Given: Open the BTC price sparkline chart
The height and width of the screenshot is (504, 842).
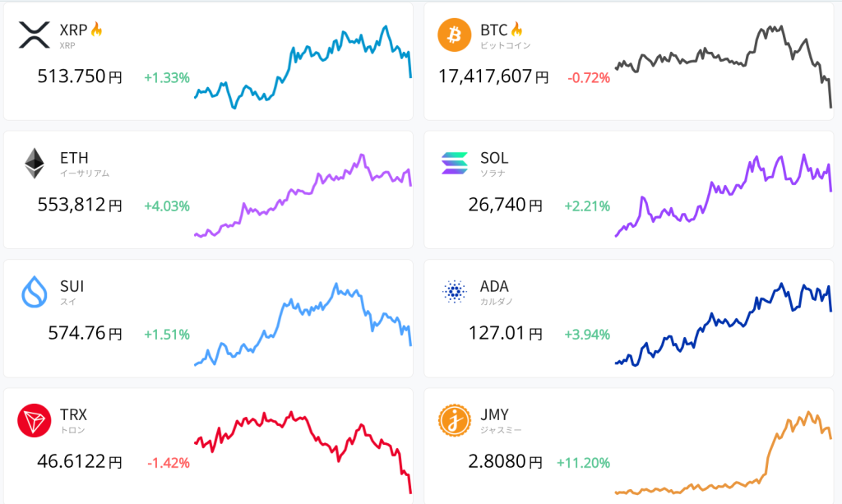Looking at the screenshot, I should (x=723, y=64).
